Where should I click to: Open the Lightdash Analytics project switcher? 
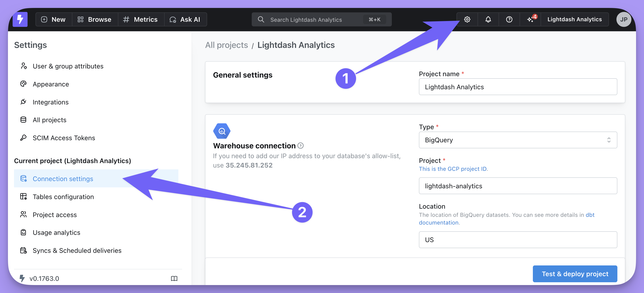[x=574, y=20]
